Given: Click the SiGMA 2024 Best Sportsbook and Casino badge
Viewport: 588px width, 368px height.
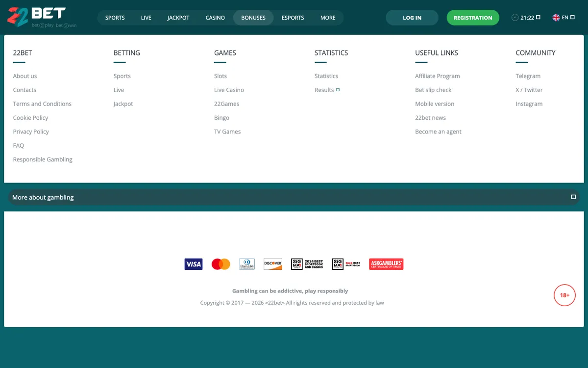Looking at the screenshot, I should pos(307,264).
